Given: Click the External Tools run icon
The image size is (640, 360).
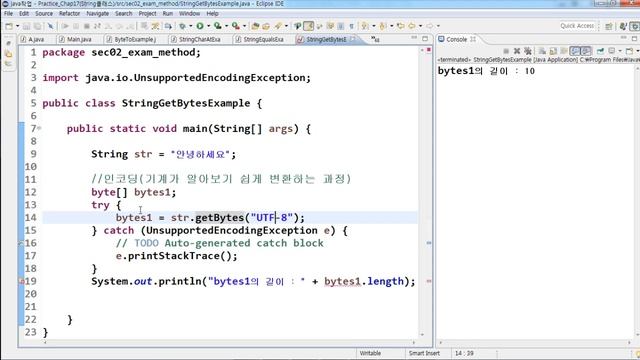Looking at the screenshot, I should (236, 26).
